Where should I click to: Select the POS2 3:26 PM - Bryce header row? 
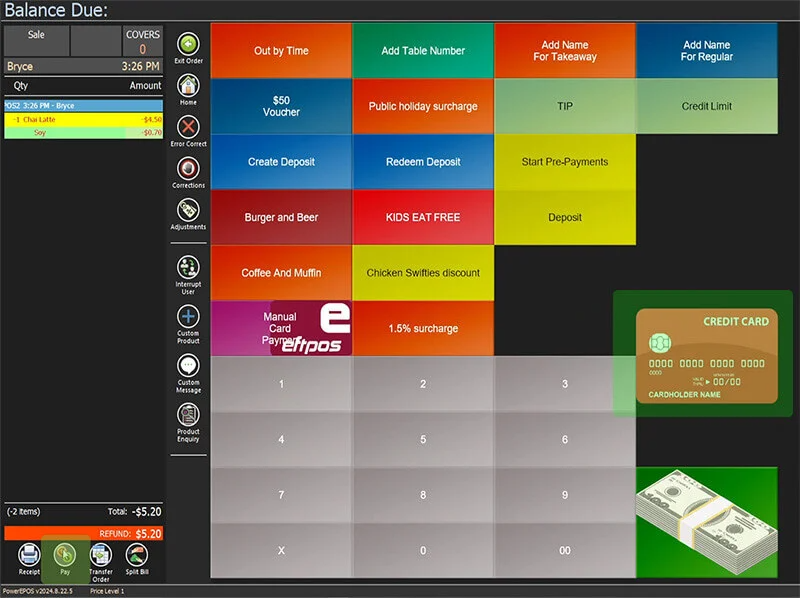(x=84, y=106)
